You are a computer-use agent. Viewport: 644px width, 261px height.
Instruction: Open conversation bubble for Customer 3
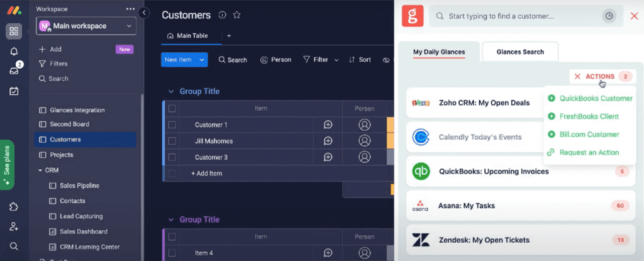click(x=328, y=157)
